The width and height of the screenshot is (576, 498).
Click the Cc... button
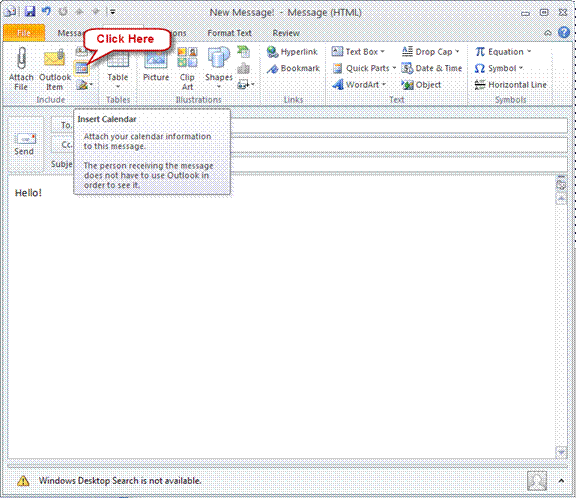(62, 145)
